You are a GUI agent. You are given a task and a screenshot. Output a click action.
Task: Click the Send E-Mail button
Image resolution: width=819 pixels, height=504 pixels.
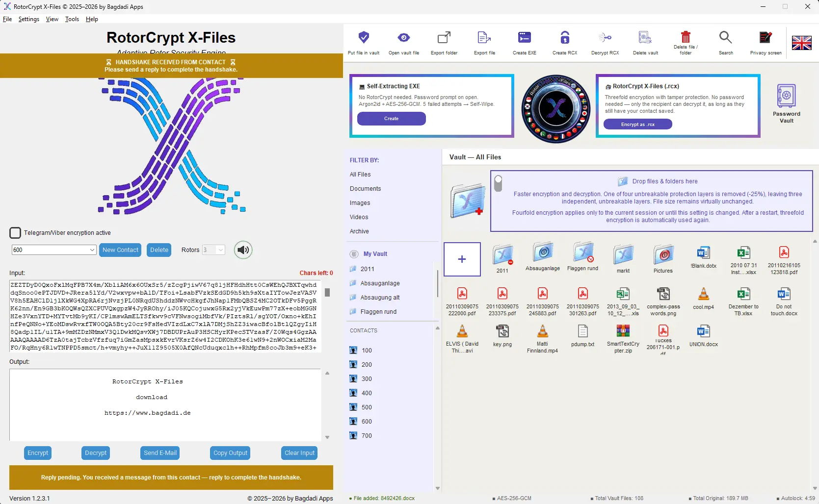pos(160,453)
